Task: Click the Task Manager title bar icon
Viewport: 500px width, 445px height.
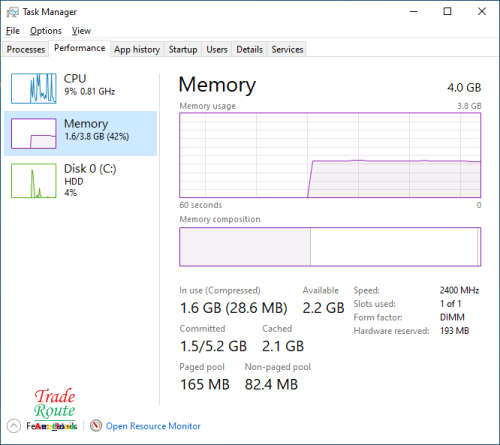Action: click(x=13, y=12)
